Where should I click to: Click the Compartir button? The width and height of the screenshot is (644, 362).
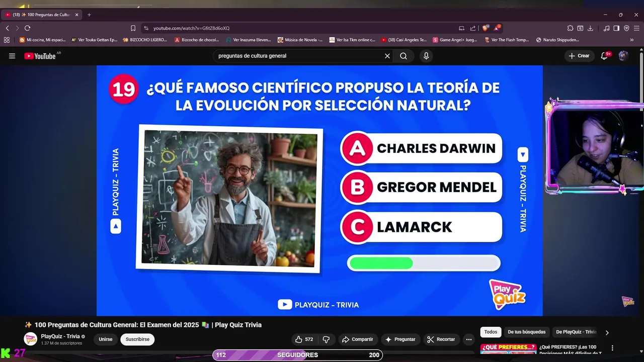pos(358,339)
